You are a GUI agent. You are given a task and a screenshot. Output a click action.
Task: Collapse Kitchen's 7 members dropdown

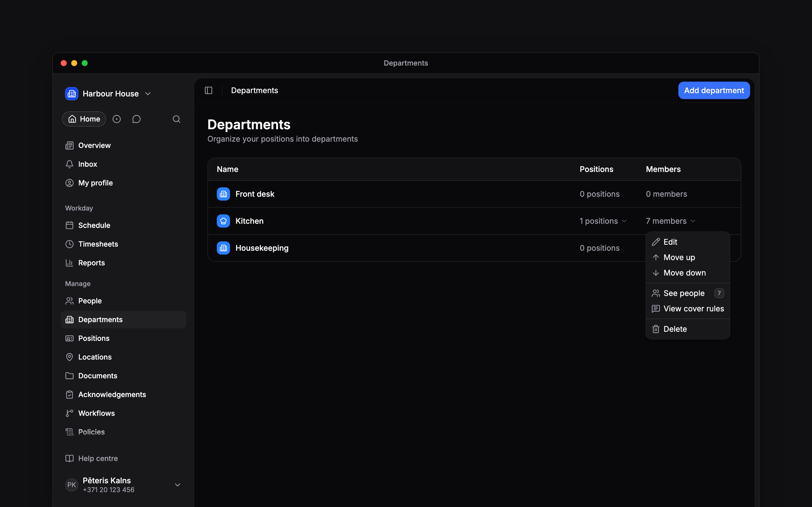(x=671, y=221)
